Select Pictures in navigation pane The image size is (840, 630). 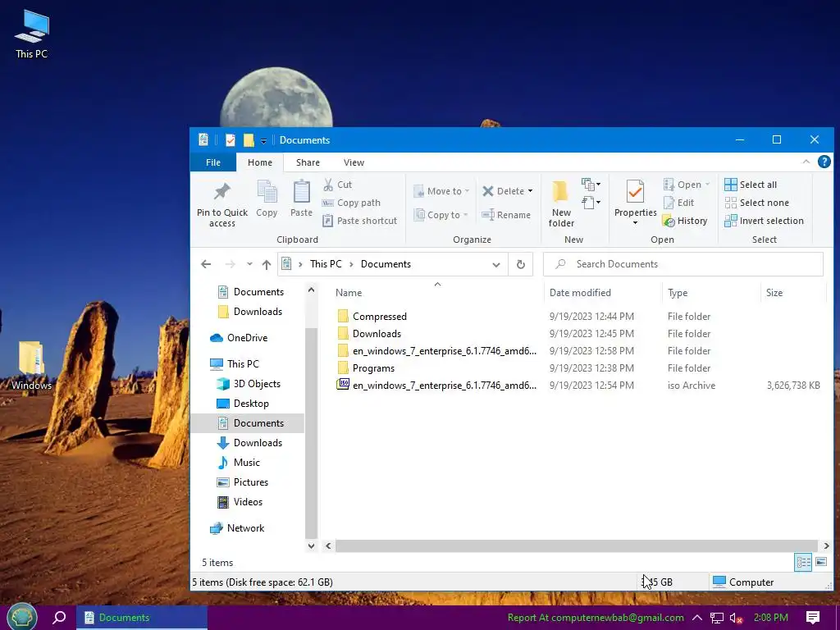pyautogui.click(x=242, y=482)
